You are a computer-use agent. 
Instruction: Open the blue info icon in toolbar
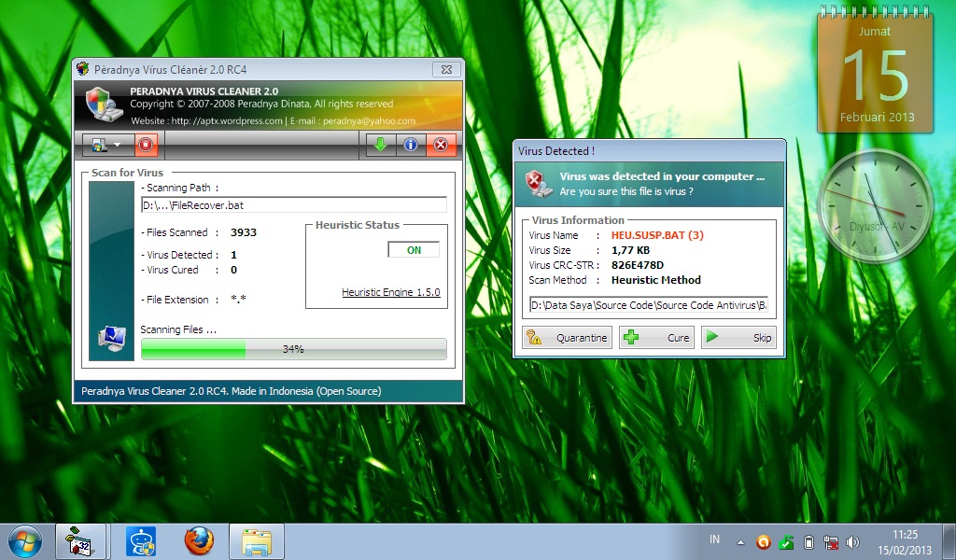coord(411,145)
